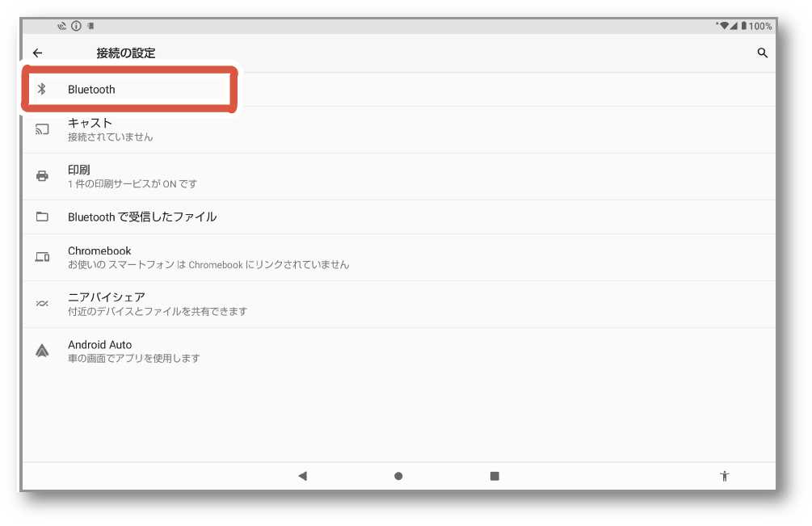Image resolution: width=812 pixels, height=526 pixels.
Task: Tap the cast screen icon
Action: 42,129
